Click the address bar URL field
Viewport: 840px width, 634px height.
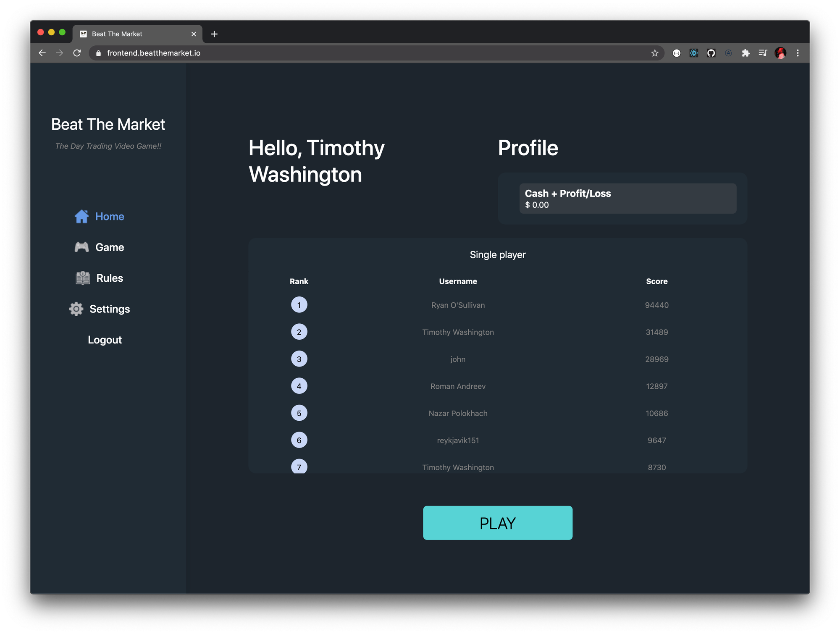[336, 53]
